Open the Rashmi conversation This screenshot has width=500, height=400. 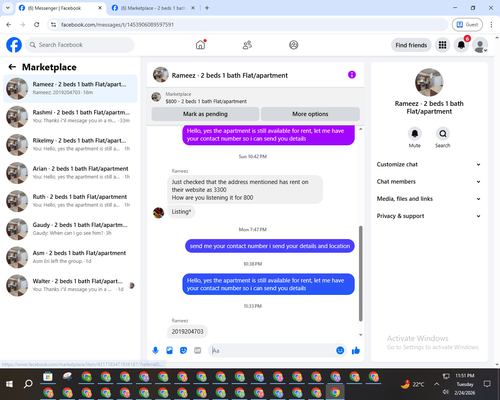(70, 117)
